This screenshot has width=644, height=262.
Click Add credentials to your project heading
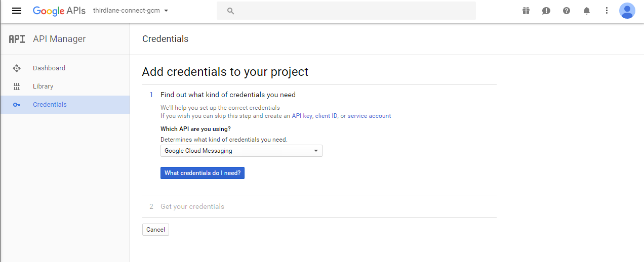click(x=225, y=72)
